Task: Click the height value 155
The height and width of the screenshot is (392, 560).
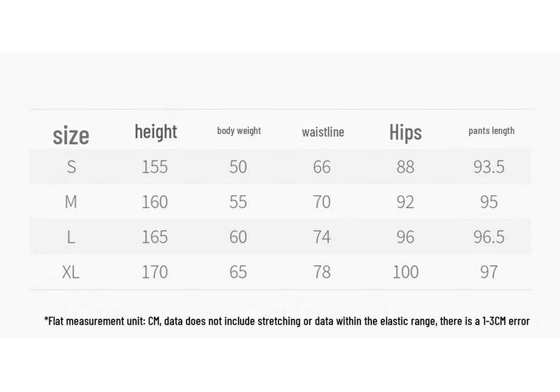Action: coord(155,167)
